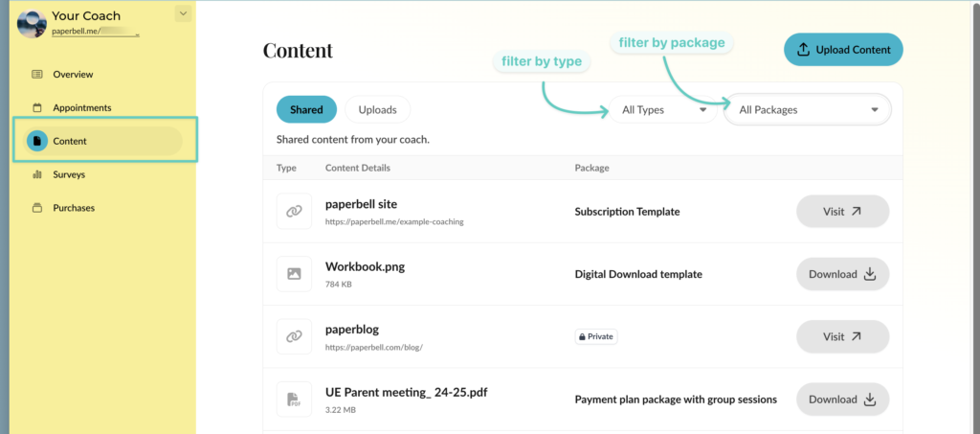This screenshot has width=980, height=434.
Task: Click the image icon beside Workbook.png
Action: [x=294, y=274]
